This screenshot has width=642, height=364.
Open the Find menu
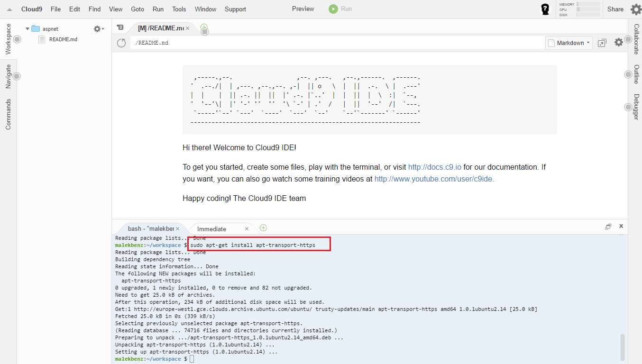[x=94, y=9]
